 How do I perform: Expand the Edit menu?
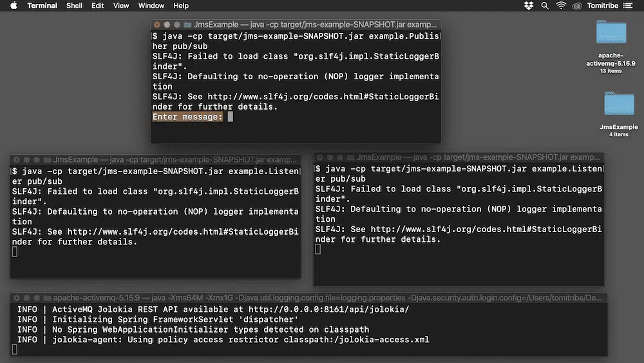pos(97,6)
